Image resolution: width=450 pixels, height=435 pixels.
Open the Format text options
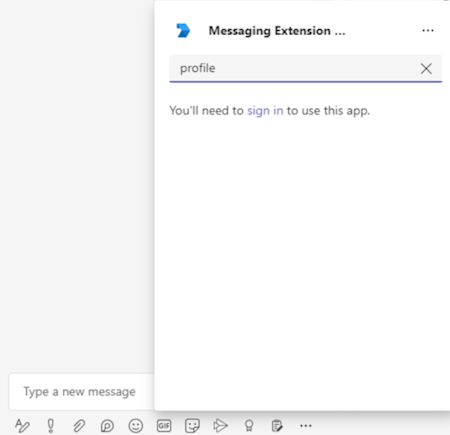pos(22,426)
